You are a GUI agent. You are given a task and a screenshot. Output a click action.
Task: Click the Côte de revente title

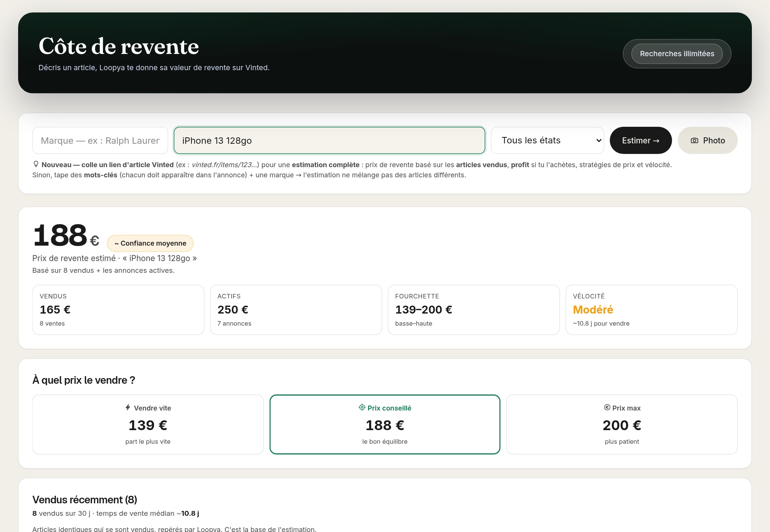click(x=119, y=46)
